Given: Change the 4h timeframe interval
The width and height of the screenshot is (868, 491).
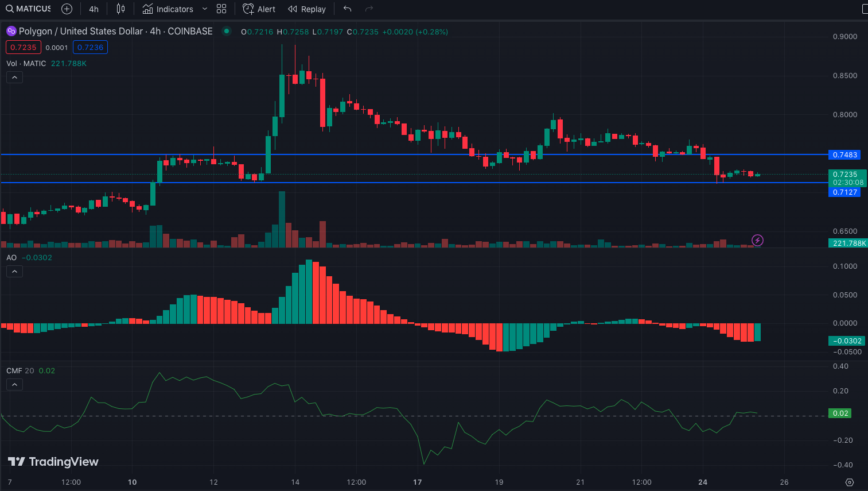Looking at the screenshot, I should pyautogui.click(x=94, y=9).
